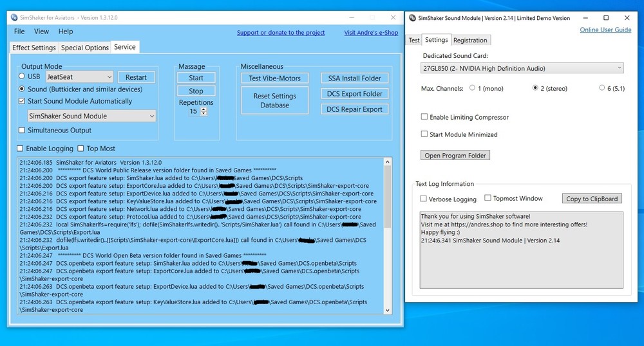Image resolution: width=644 pixels, height=346 pixels.
Task: Decrease Repetitions with down arrow
Action: pos(204,114)
